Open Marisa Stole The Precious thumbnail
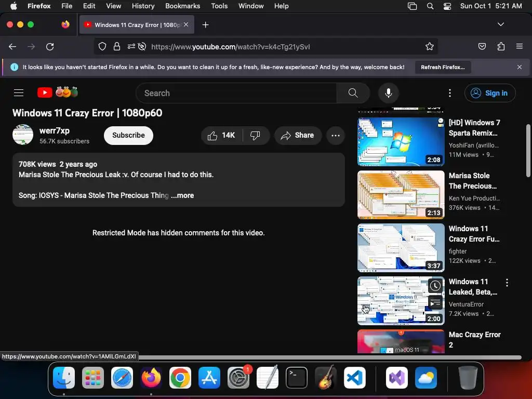Image resolution: width=532 pixels, height=399 pixels. pyautogui.click(x=401, y=194)
